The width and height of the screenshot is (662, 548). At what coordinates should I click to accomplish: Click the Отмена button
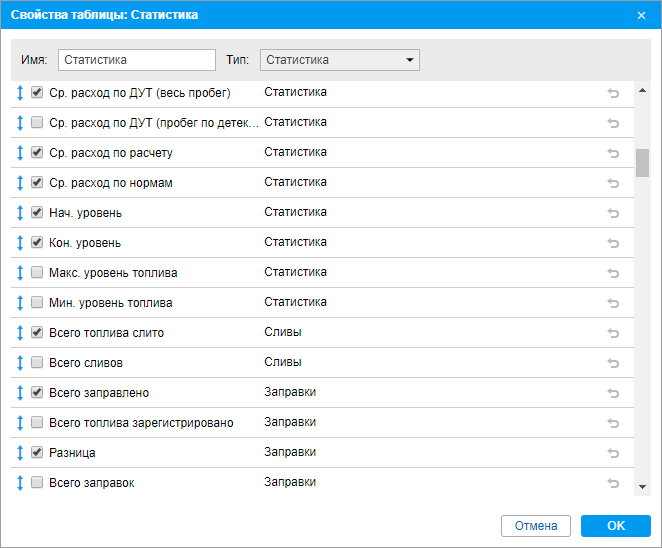[x=536, y=526]
